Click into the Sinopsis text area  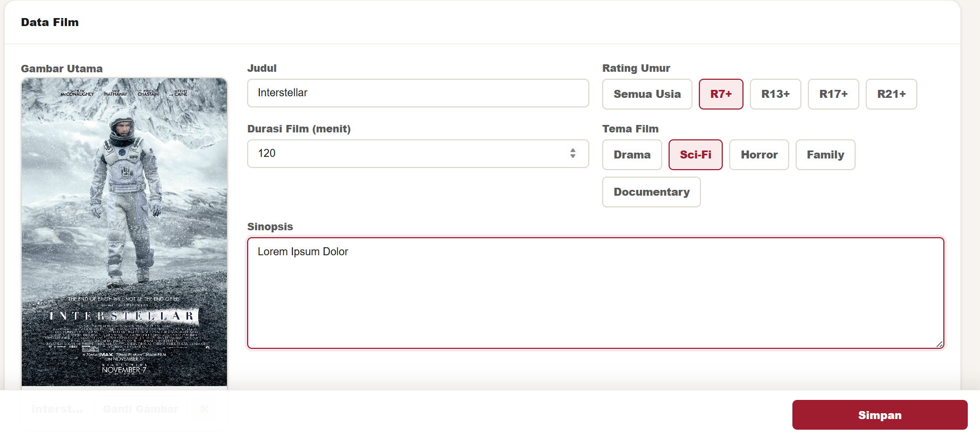click(x=595, y=293)
